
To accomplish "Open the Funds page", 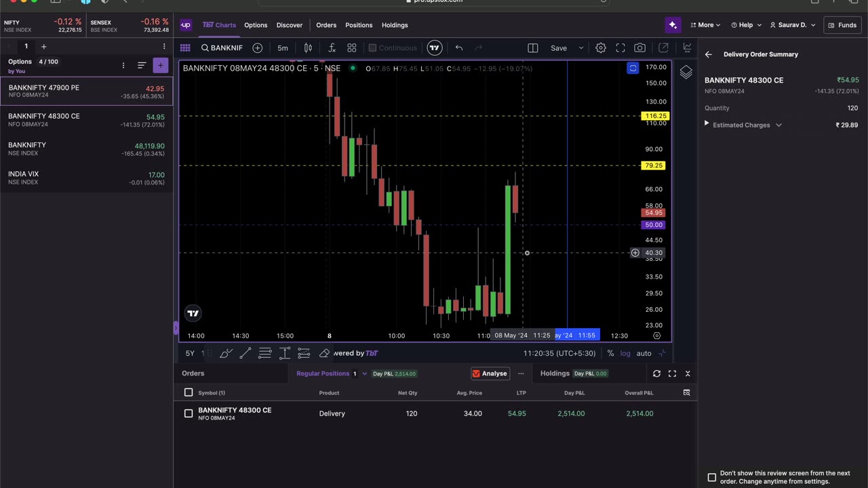I will (842, 25).
